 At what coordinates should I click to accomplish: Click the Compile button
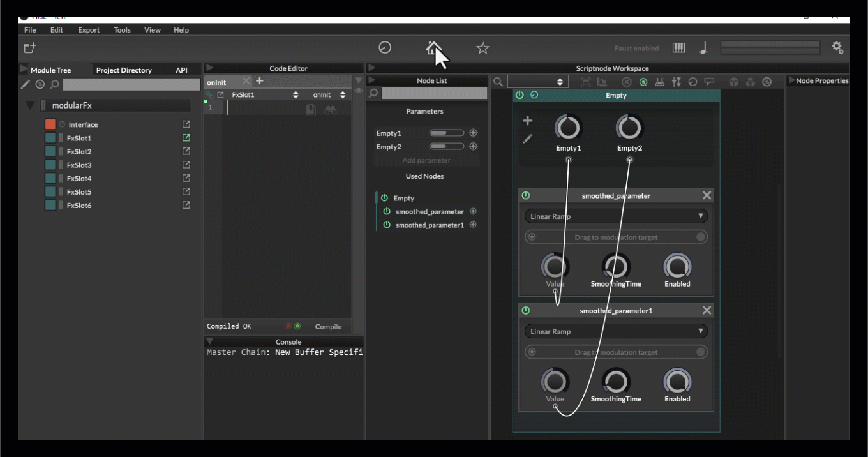[328, 326]
